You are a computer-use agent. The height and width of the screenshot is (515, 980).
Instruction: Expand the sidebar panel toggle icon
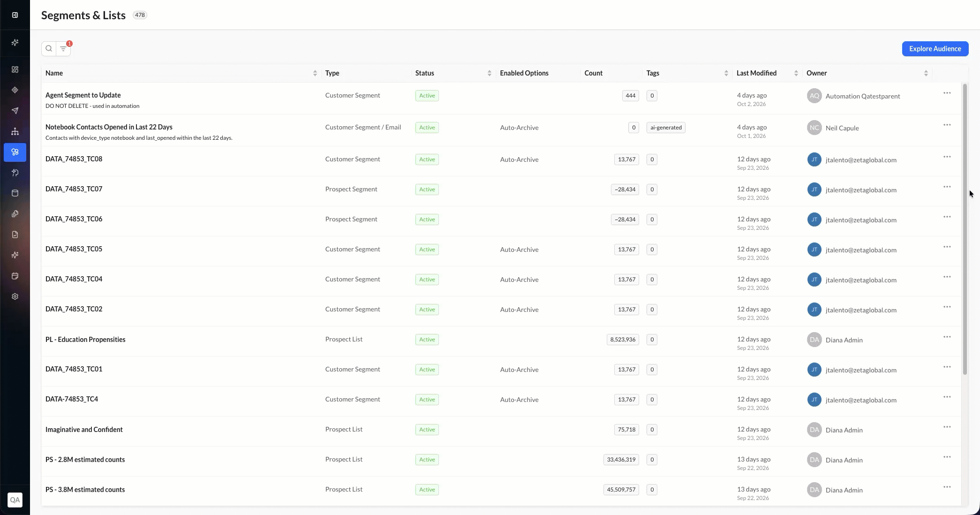15,15
